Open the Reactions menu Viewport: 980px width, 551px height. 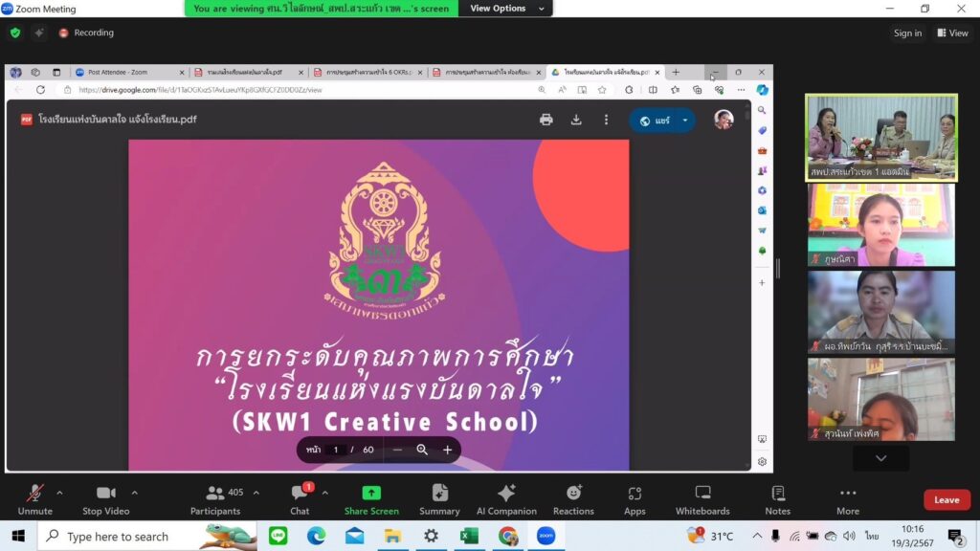573,499
